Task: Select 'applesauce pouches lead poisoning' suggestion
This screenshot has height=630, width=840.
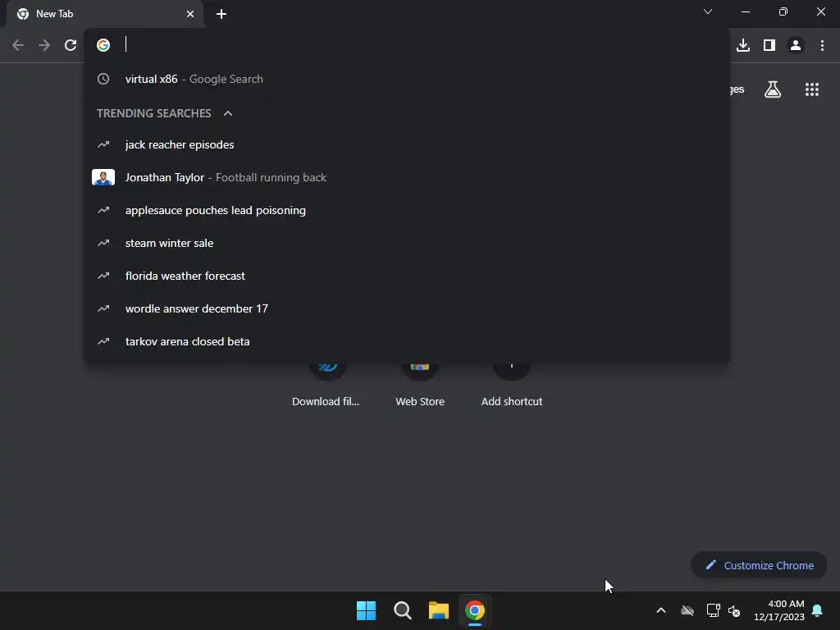Action: (x=407, y=210)
